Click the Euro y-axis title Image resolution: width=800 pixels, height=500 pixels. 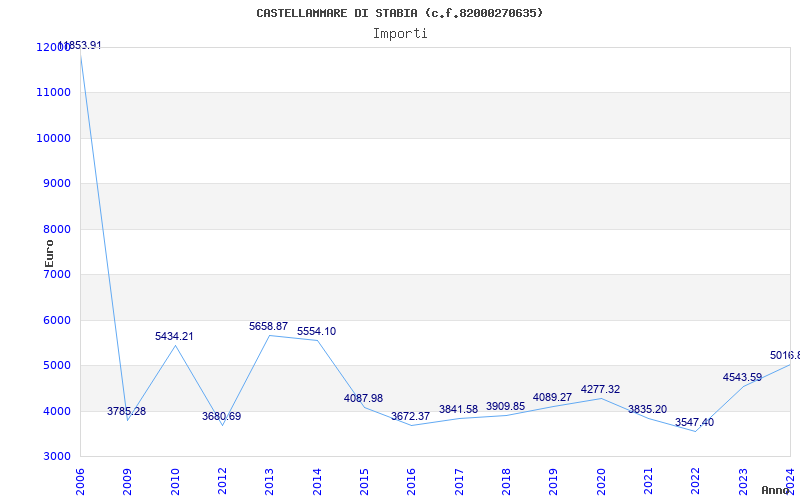point(49,252)
